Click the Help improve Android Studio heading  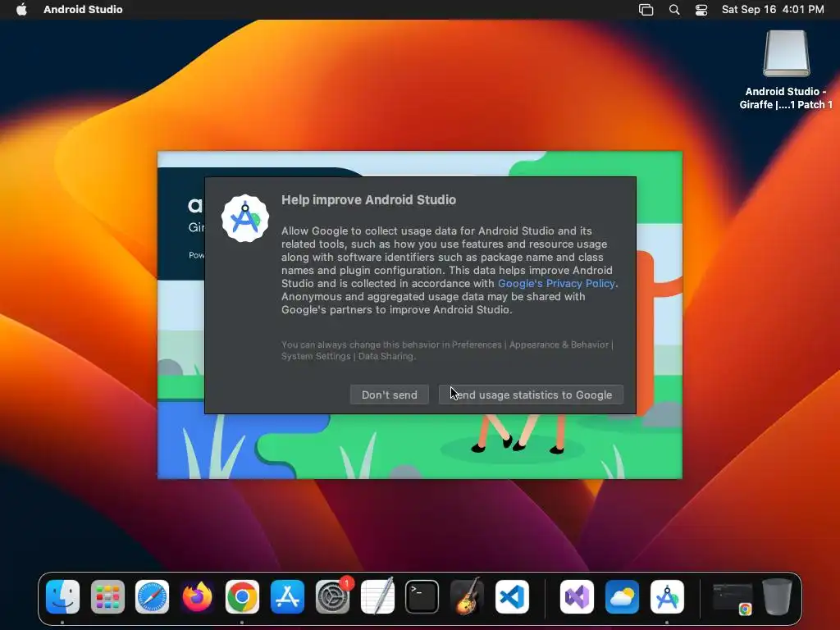coord(368,200)
